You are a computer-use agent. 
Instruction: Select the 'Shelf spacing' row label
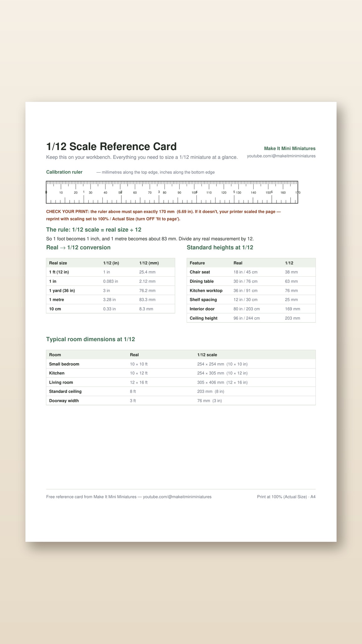[x=203, y=300]
